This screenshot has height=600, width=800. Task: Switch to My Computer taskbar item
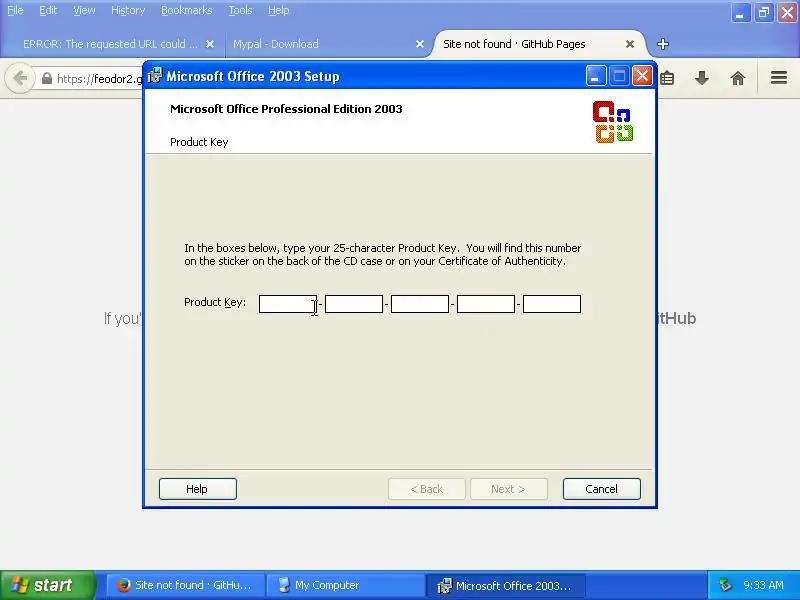pos(345,585)
